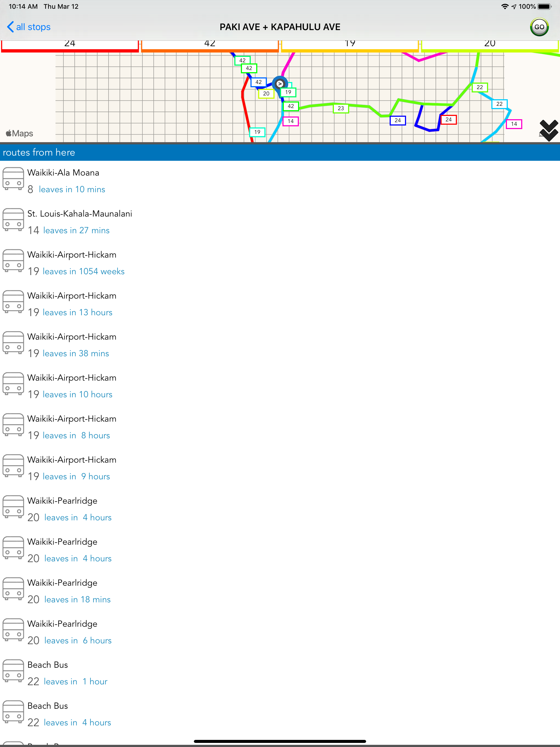Viewport: 560px width, 747px height.
Task: Select Beach Bus 'leaves in 1 hour'
Action: 76,681
